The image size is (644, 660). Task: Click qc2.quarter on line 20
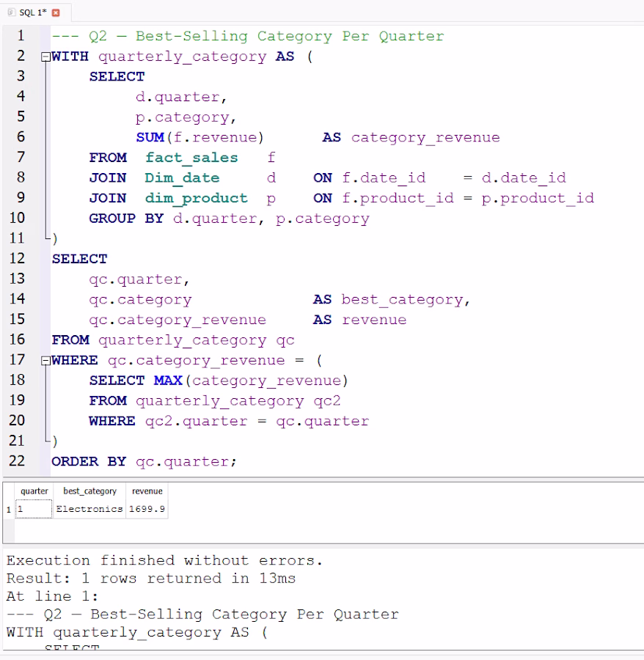coord(196,422)
